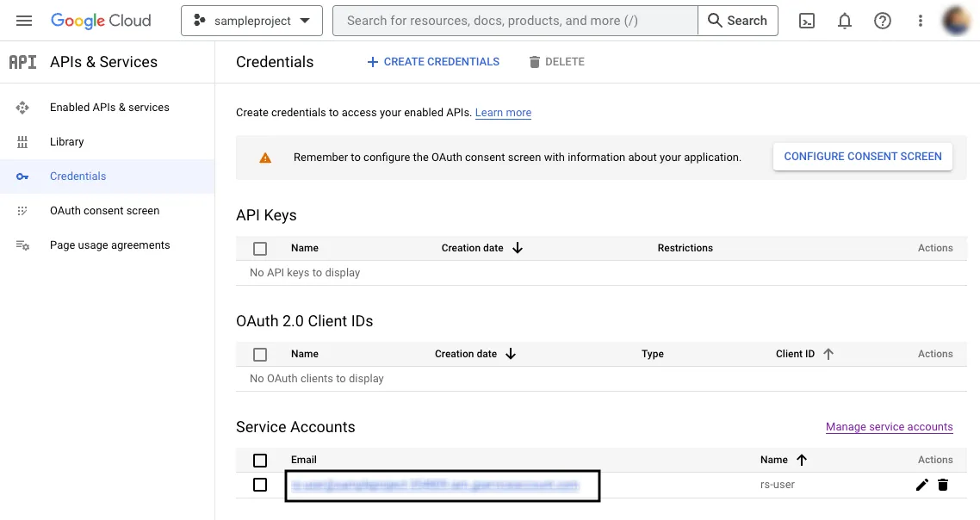Focus the resources search field
The image size is (980, 520).
click(515, 21)
